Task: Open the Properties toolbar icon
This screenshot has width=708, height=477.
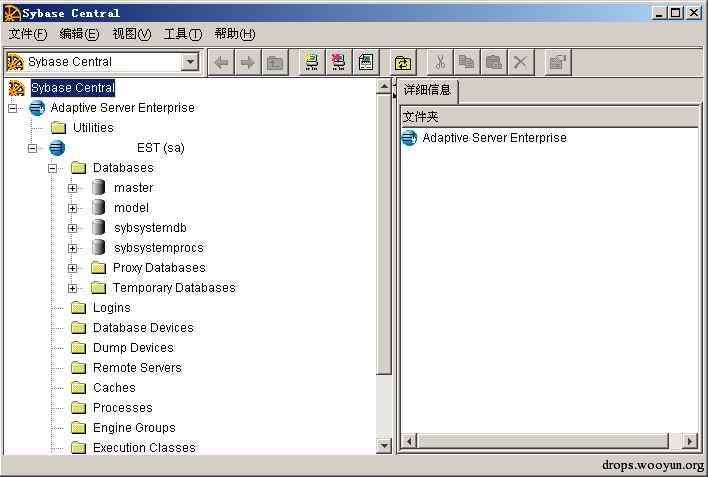Action: (x=558, y=62)
